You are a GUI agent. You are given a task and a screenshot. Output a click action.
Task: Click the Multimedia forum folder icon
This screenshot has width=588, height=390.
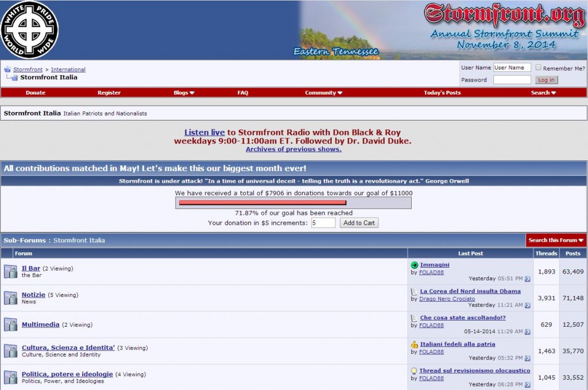point(10,325)
